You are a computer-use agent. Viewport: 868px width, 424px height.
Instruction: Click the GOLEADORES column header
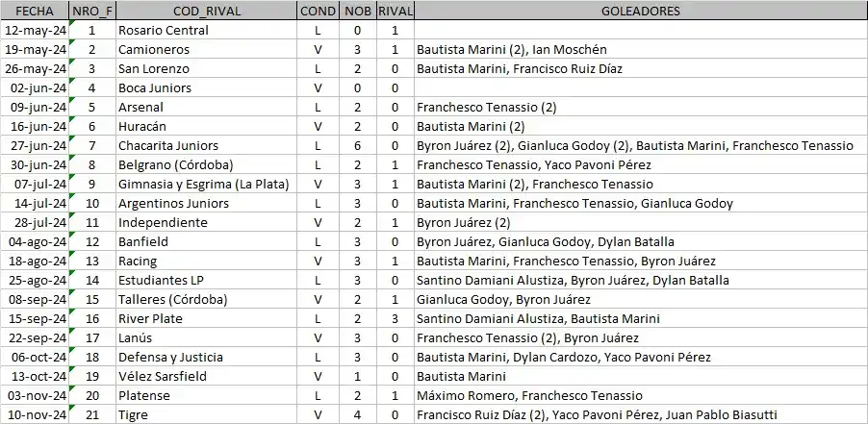(x=640, y=11)
